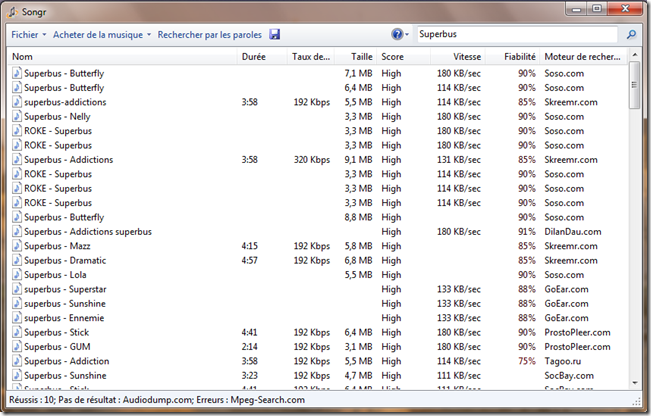Screen dimensions: 651x416
Task: Click the window resize grip in status bar
Action: point(636,401)
